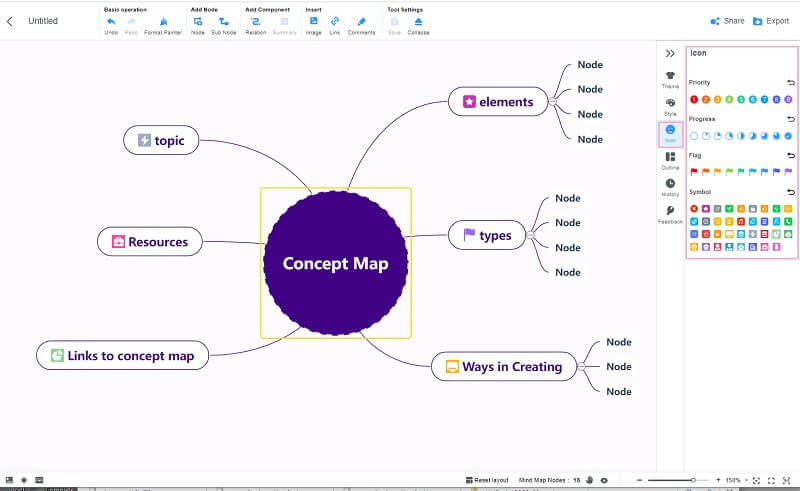Select the empty circle progress icon

point(694,136)
